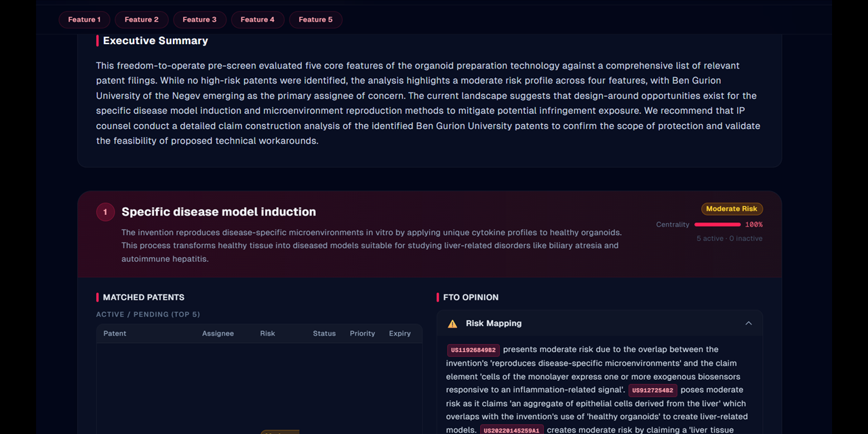Click the US20220145259A1 patent chip
This screenshot has height=434, width=868.
tap(512, 430)
